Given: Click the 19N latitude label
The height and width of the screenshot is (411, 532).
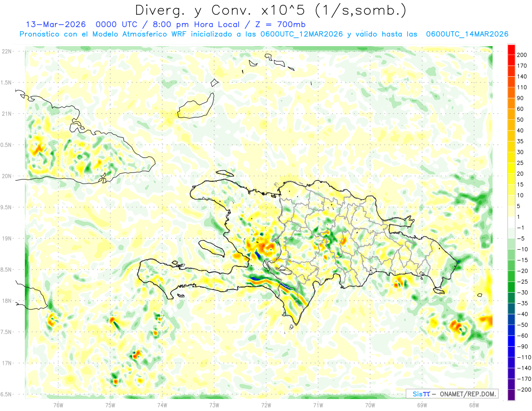Looking at the screenshot, I should pos(6,239).
